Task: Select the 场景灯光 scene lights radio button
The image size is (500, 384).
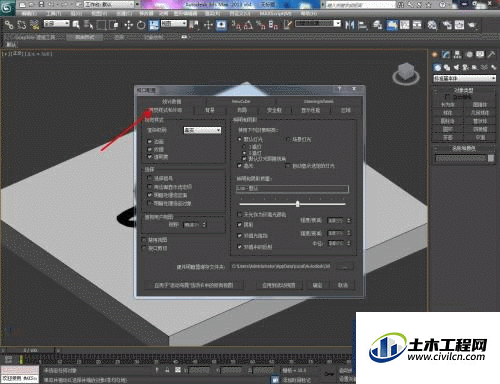Action: point(288,139)
